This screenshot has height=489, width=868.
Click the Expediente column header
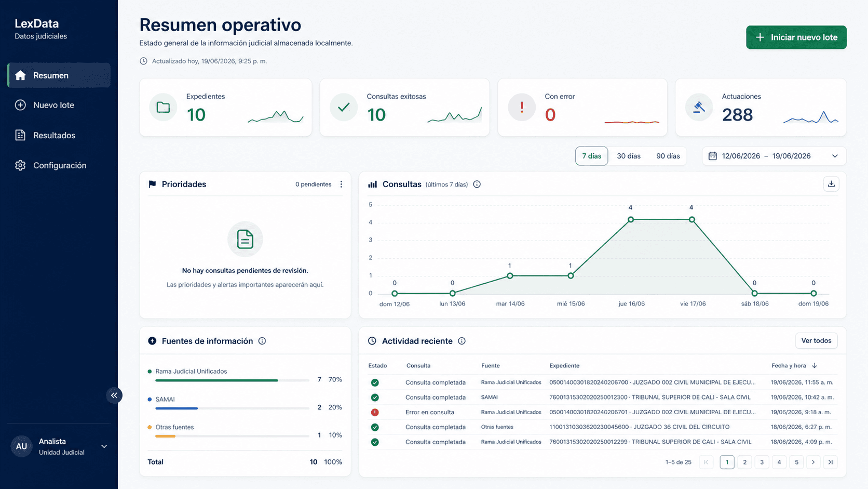[x=564, y=366]
